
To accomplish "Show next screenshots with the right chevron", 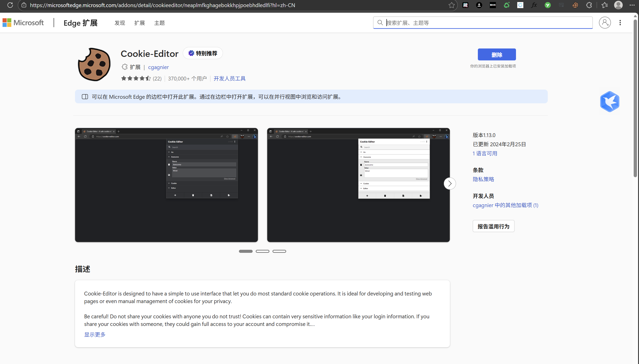I will 450,183.
